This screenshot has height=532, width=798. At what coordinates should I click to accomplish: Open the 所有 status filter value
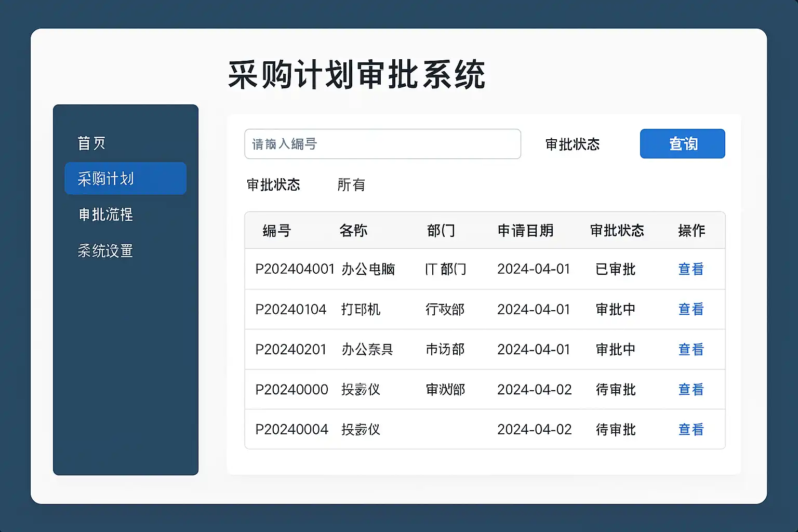coord(351,184)
